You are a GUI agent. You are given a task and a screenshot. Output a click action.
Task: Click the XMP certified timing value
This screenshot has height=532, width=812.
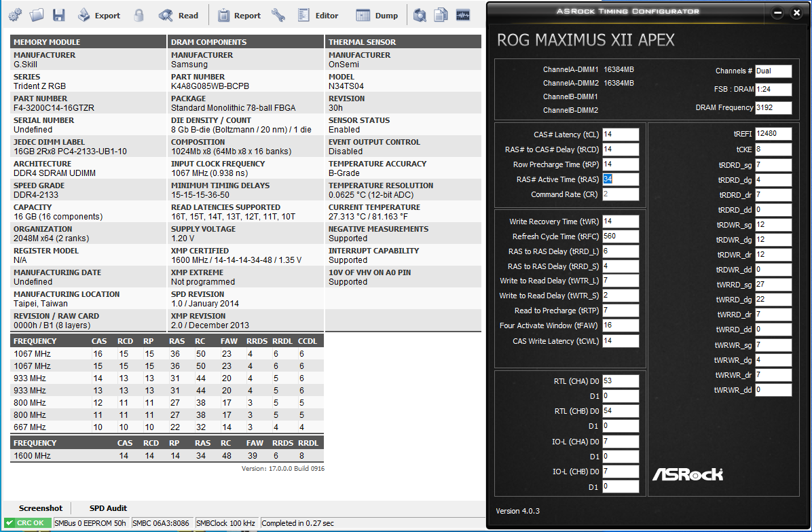click(x=236, y=260)
